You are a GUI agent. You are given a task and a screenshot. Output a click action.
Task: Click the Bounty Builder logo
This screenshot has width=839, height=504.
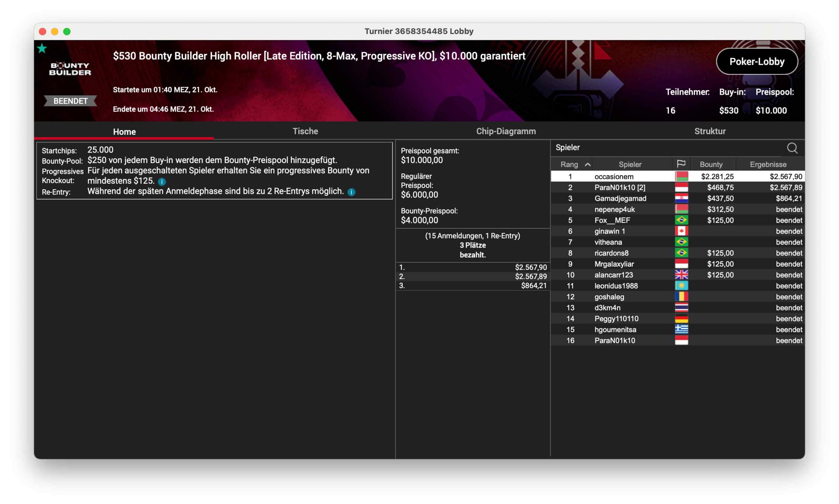coord(70,69)
